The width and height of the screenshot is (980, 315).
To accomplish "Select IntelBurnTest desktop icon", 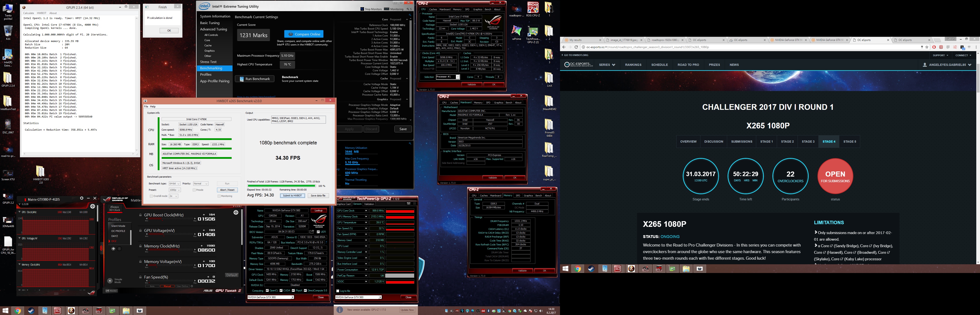I will [8, 103].
